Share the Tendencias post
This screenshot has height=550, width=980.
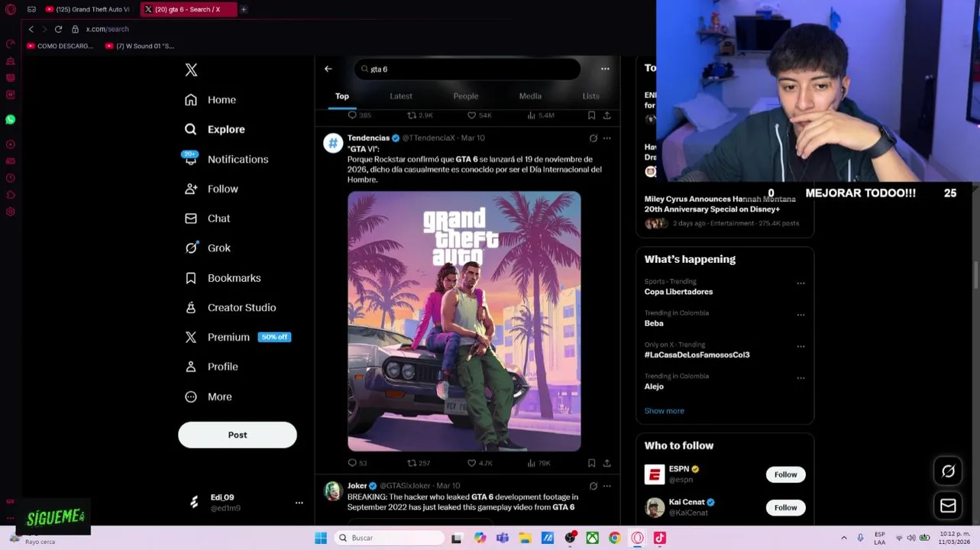click(607, 463)
